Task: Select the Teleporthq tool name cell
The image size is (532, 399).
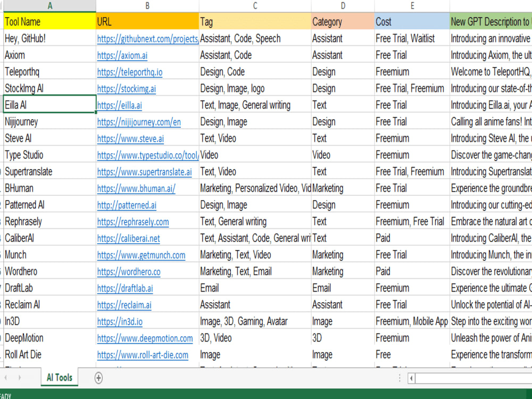Action: (50, 72)
